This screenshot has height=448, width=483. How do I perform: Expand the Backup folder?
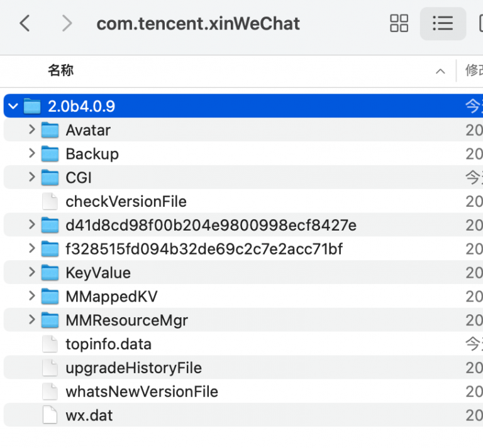point(32,154)
